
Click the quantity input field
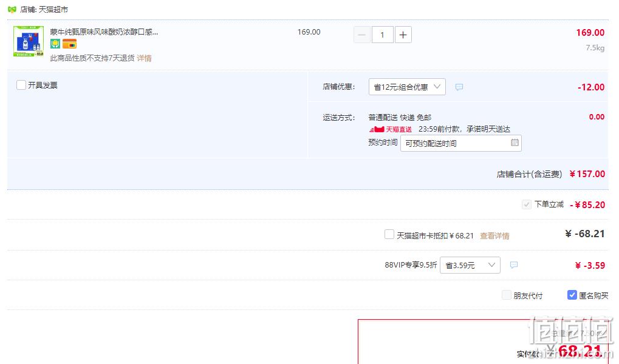click(382, 35)
